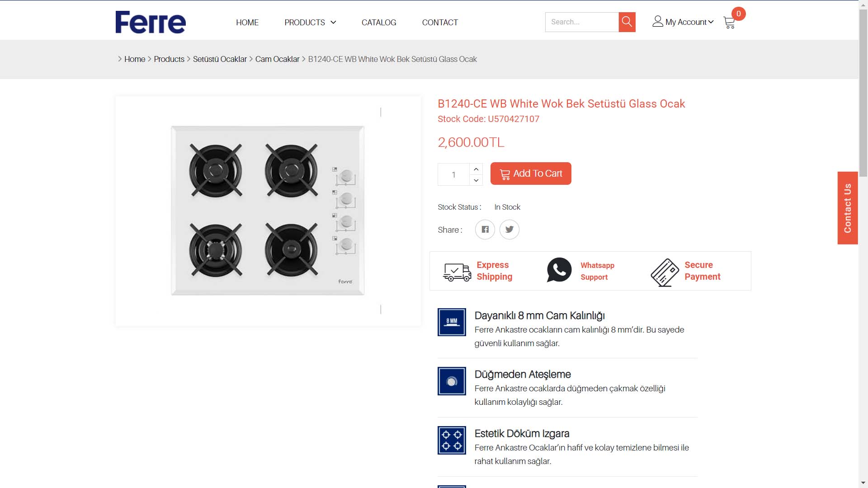Click the red search magnifier button
Screen dimensions: 868x488
click(627, 22)
